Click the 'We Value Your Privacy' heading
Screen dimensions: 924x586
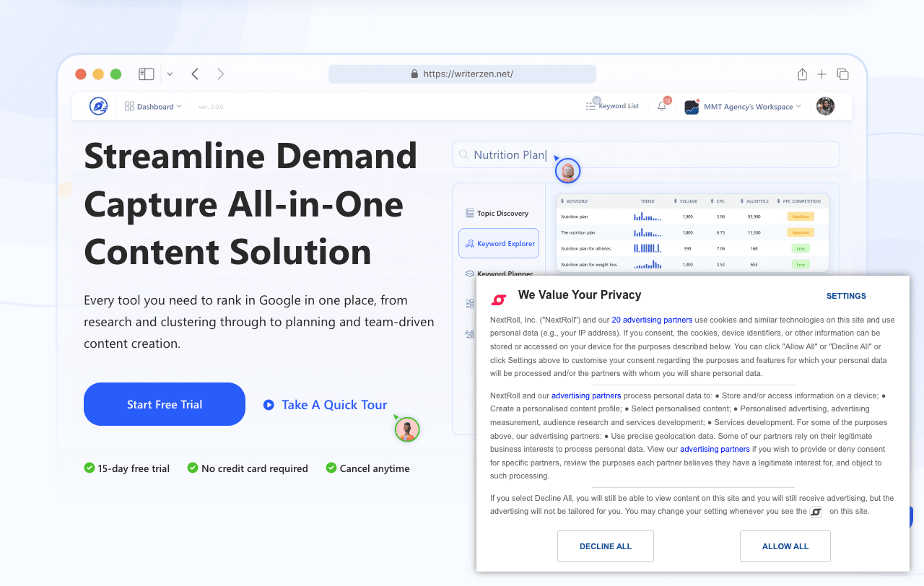[x=580, y=294]
